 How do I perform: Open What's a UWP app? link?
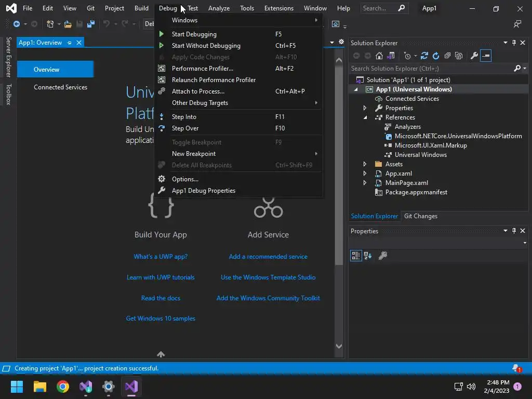pyautogui.click(x=161, y=257)
